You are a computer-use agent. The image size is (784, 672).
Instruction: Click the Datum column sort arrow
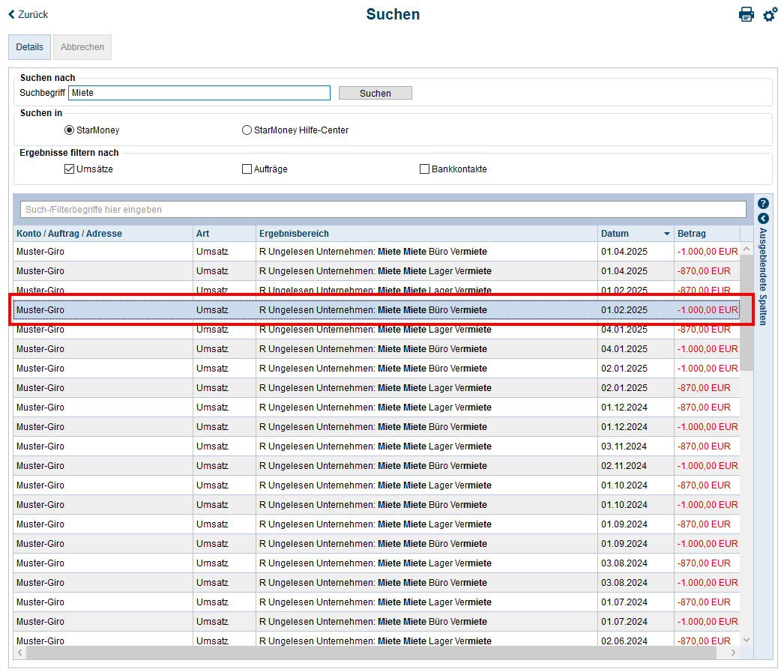click(x=666, y=234)
